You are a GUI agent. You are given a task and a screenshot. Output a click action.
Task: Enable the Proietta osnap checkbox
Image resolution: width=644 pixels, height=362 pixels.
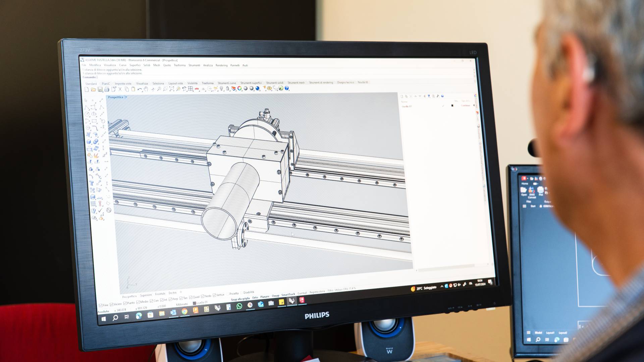point(227,294)
